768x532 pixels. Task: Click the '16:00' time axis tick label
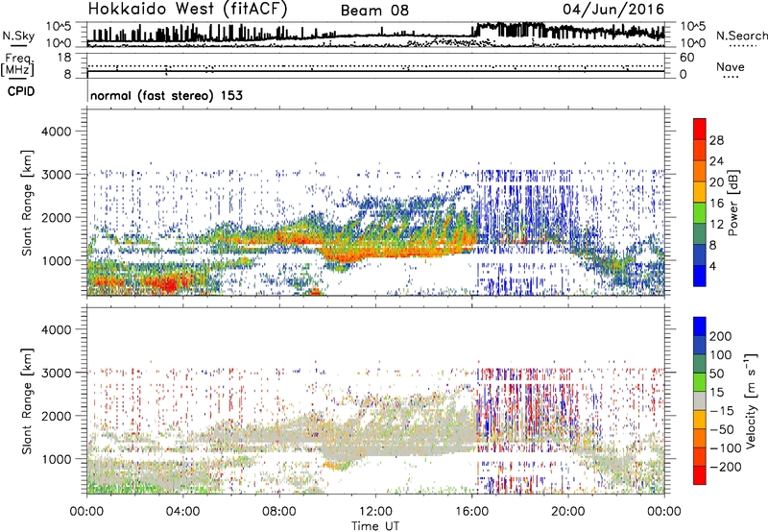pos(471,512)
